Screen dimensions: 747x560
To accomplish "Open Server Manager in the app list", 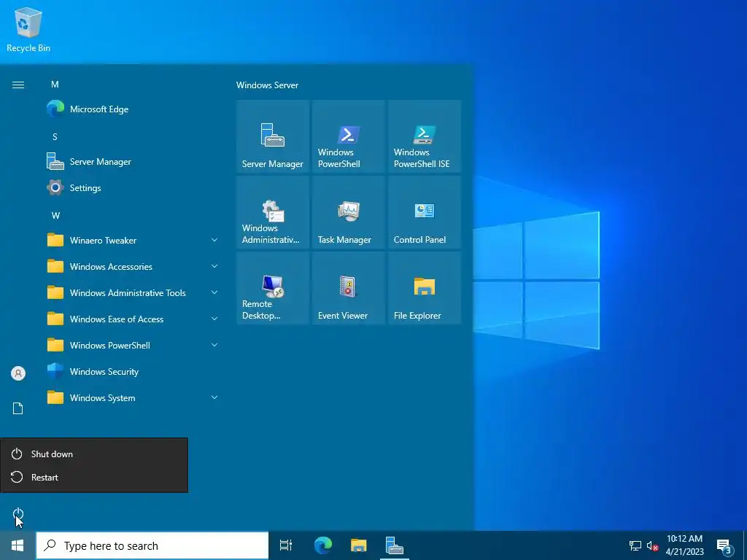I will click(x=134, y=161).
